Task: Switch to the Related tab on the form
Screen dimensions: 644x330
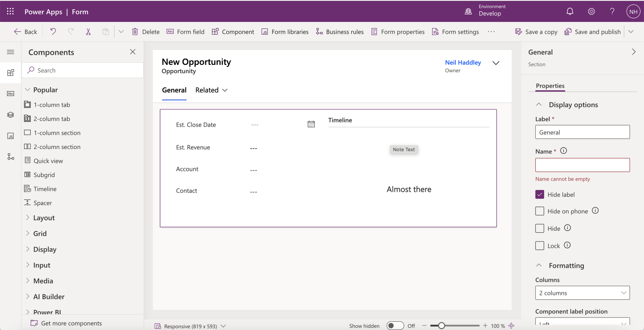Action: [x=207, y=90]
